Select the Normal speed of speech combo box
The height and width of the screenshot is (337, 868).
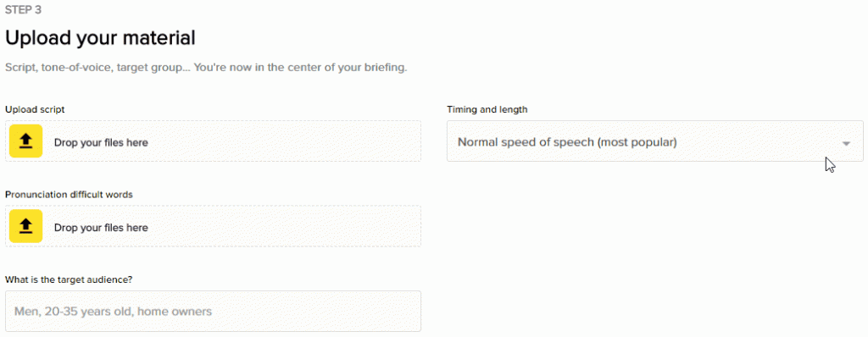point(655,141)
